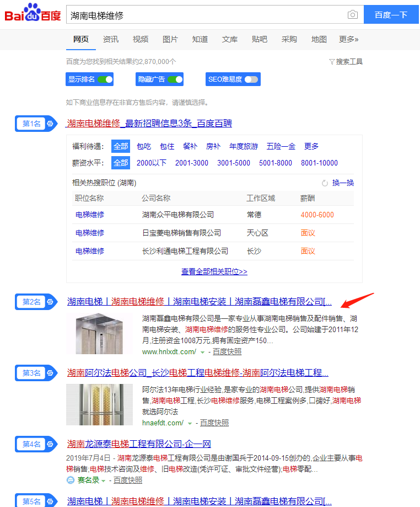Filter by 房补 benefit

(213, 147)
